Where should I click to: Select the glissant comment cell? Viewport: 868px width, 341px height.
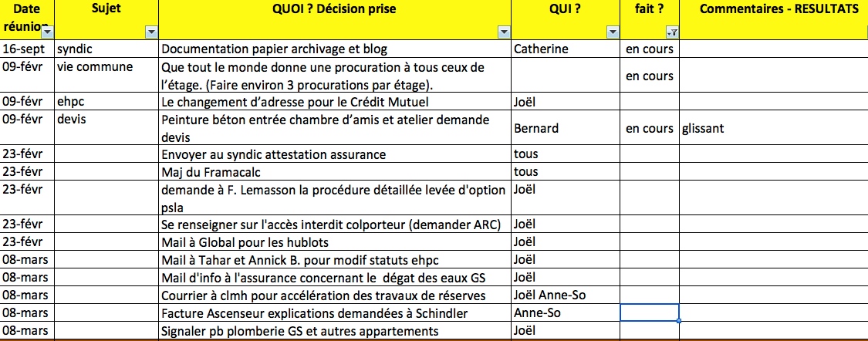click(773, 128)
